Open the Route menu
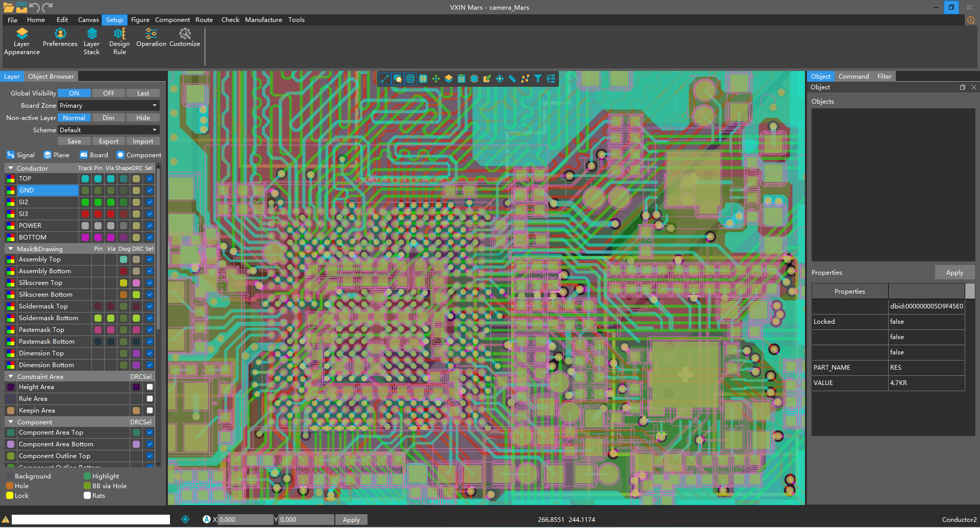980x528 pixels. 204,20
